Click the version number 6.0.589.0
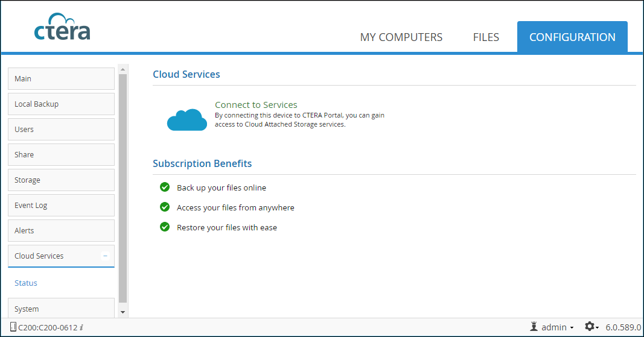 (x=623, y=327)
